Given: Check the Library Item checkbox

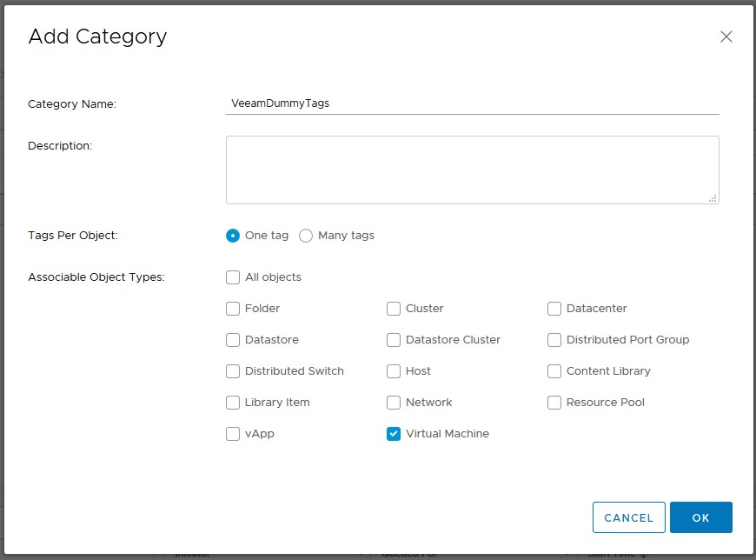Looking at the screenshot, I should coord(232,403).
